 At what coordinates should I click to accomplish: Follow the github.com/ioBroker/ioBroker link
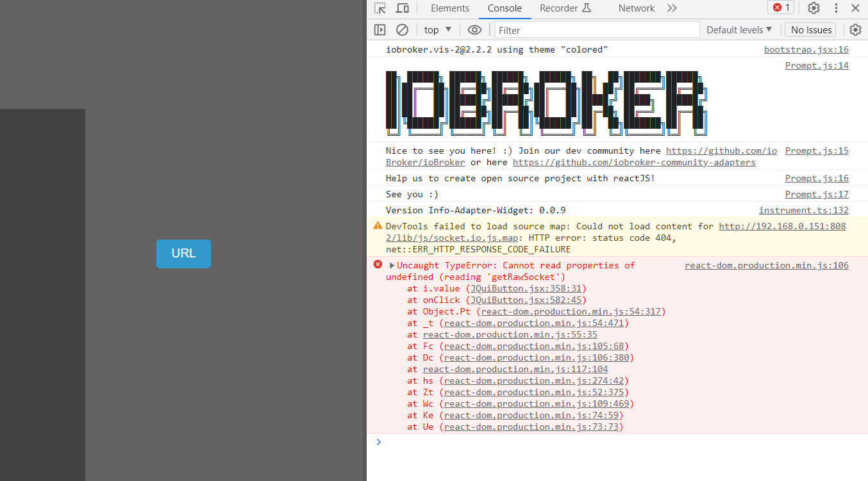click(721, 151)
